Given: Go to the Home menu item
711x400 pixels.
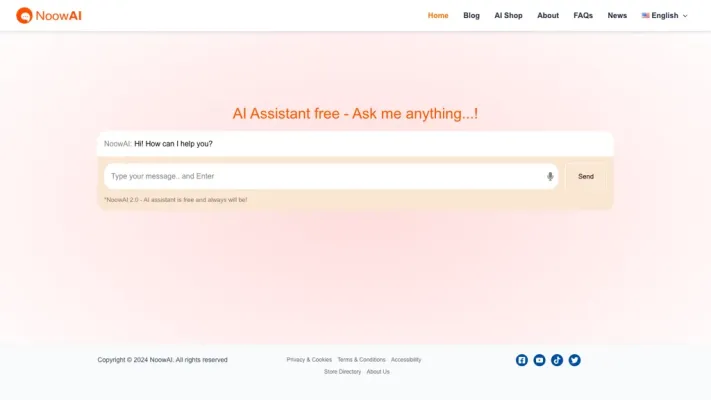Looking at the screenshot, I should click(438, 16).
